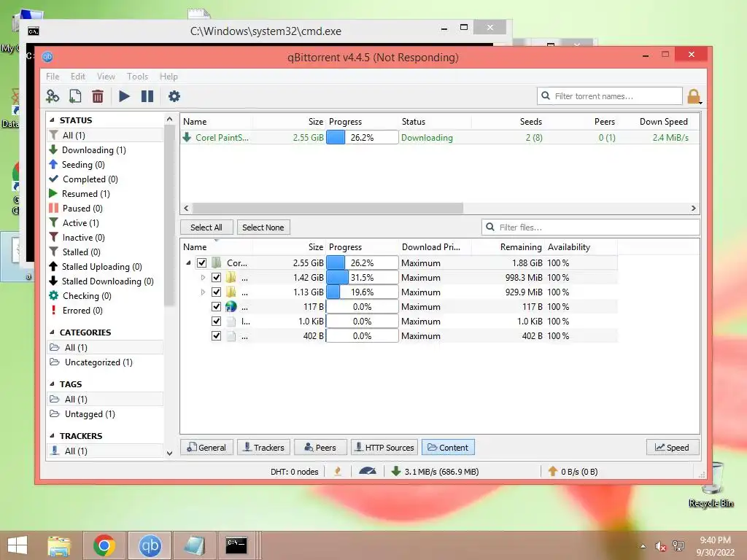Switch to the HTTP Sources tab
747x560 pixels.
(x=384, y=448)
